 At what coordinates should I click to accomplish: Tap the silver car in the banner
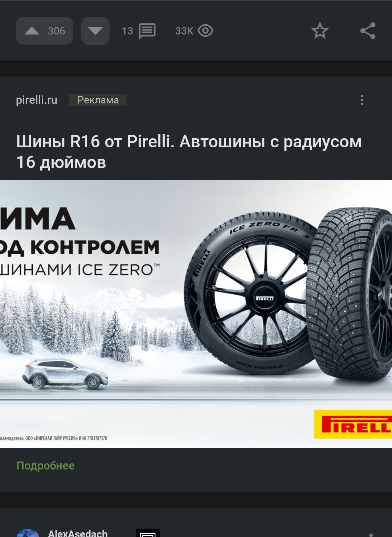65,374
